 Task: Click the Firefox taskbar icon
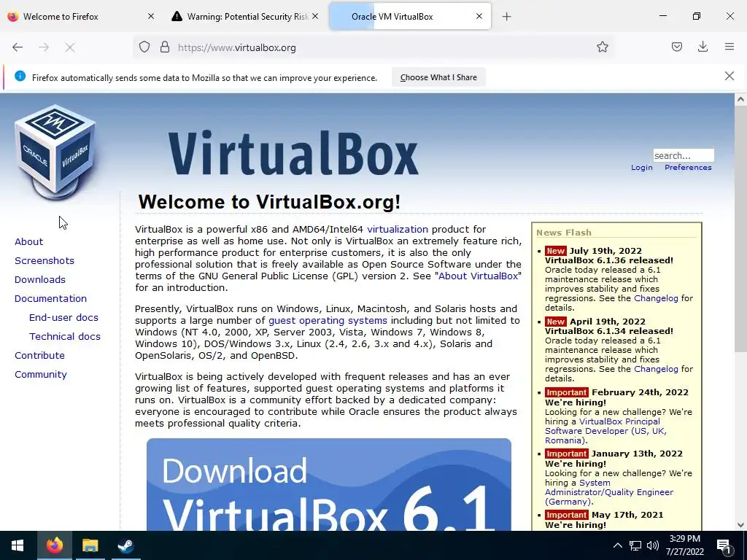pyautogui.click(x=54, y=545)
